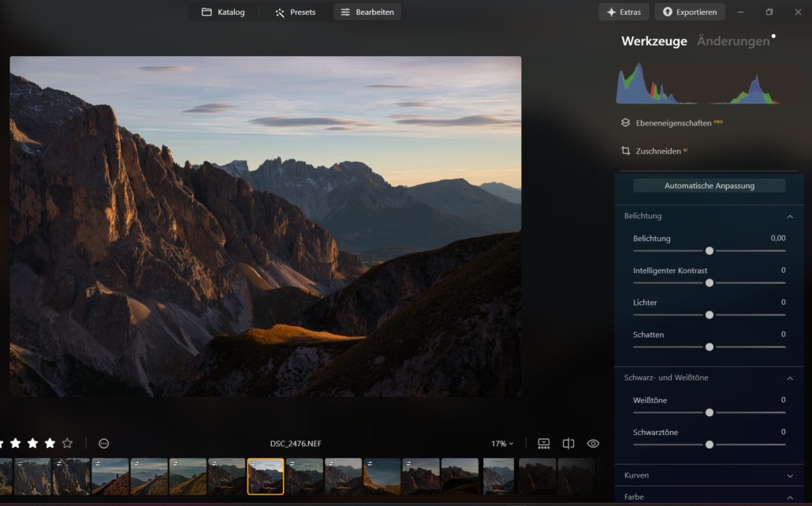Set rating with the fifth star
This screenshot has width=812, height=506.
(x=67, y=444)
